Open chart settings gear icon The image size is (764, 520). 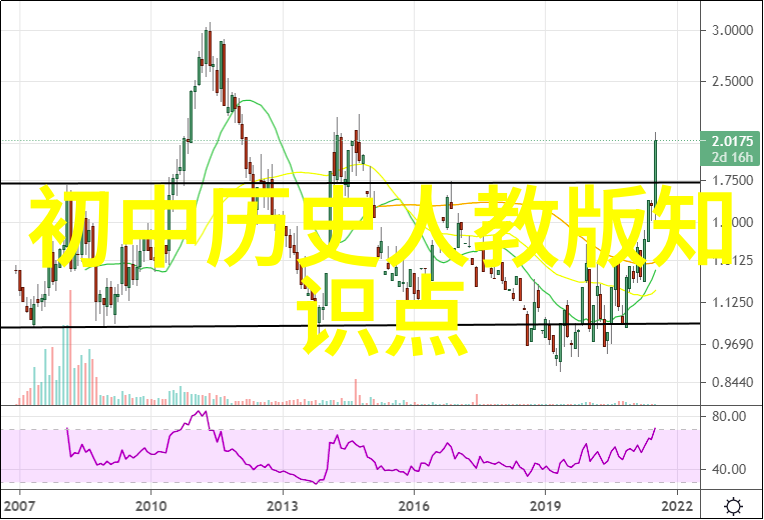(734, 505)
